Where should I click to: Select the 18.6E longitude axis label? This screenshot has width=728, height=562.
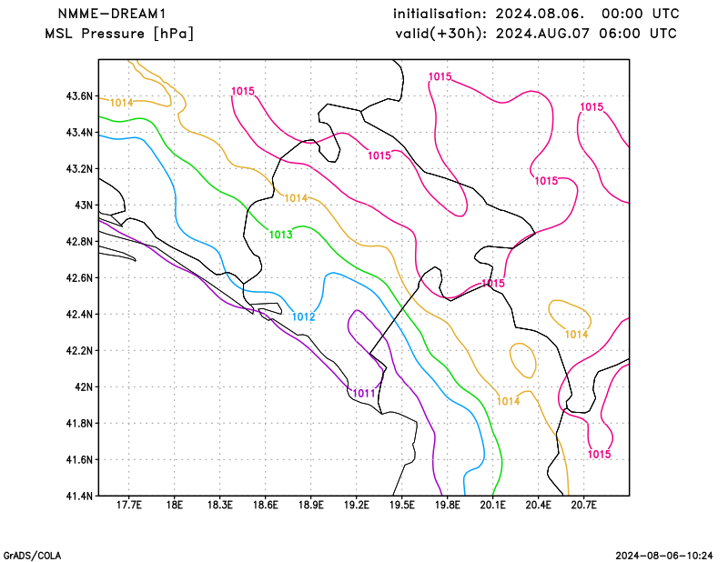[x=266, y=505]
